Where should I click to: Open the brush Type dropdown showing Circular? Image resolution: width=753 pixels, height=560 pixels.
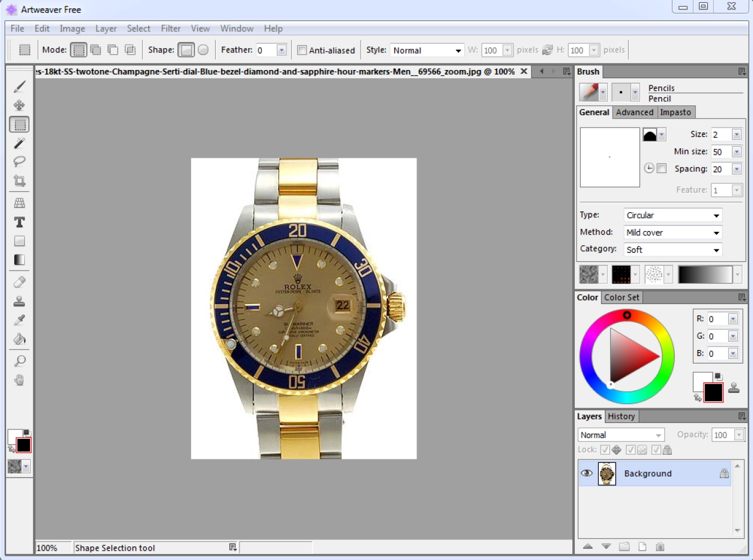click(673, 215)
